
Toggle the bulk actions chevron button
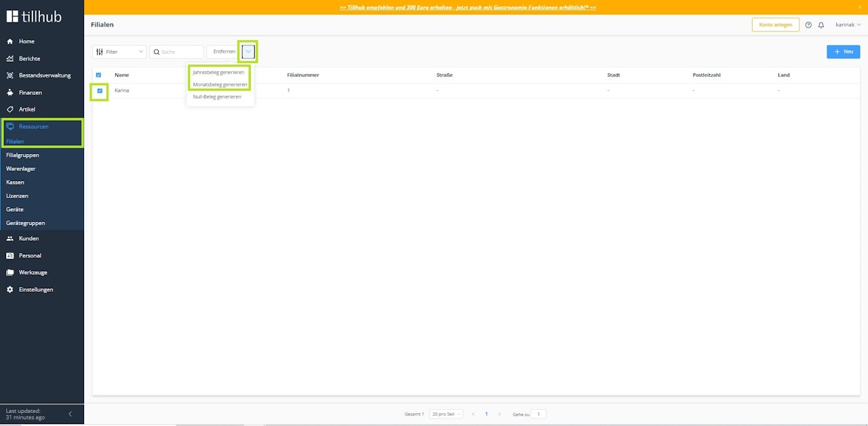[x=248, y=52]
